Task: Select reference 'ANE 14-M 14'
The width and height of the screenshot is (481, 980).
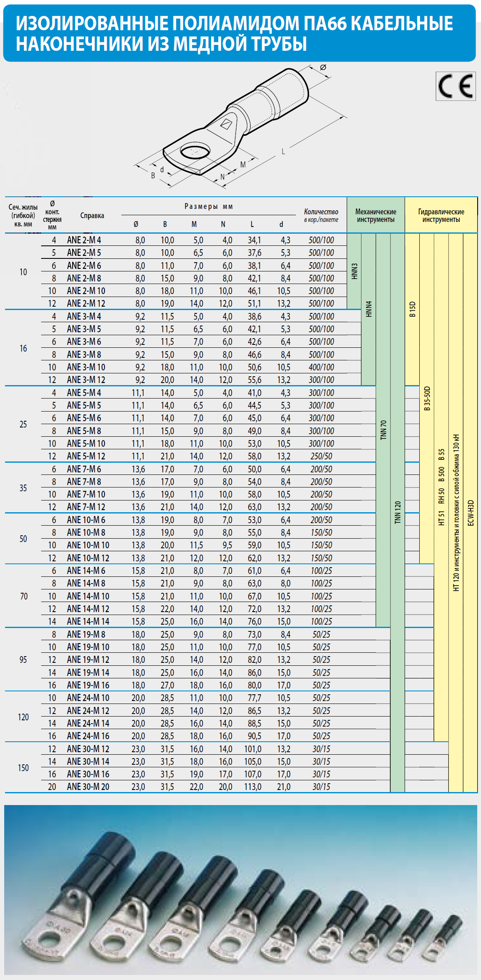Action: click(88, 621)
